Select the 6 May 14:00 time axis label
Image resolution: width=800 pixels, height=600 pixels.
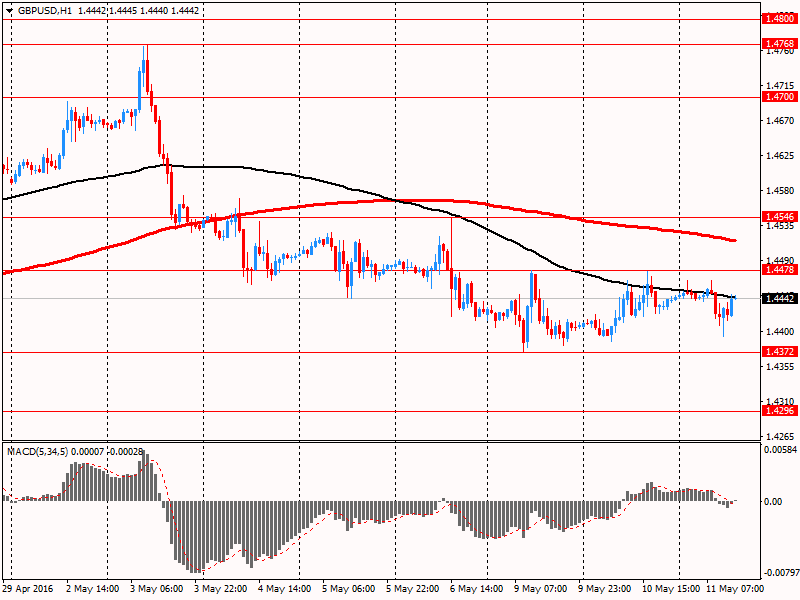pyautogui.click(x=476, y=588)
